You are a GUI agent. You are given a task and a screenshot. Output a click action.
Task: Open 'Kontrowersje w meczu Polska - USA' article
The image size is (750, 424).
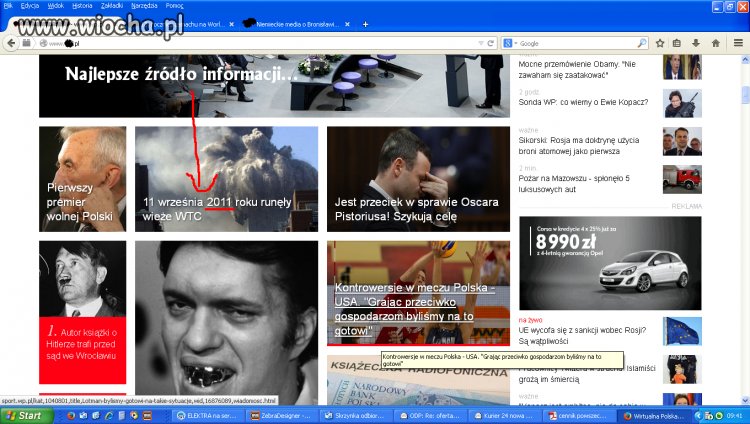pos(418,293)
